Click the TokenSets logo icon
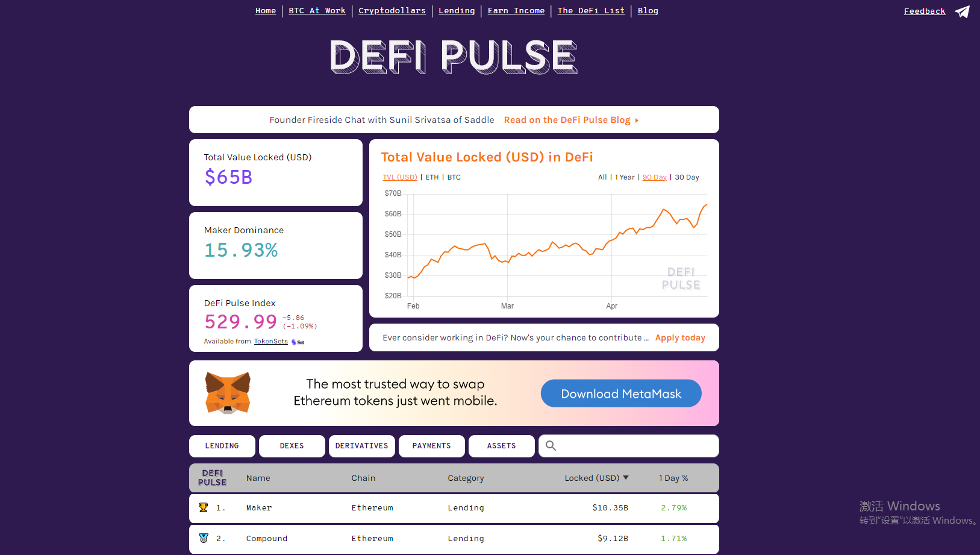The height and width of the screenshot is (555, 980). point(298,342)
